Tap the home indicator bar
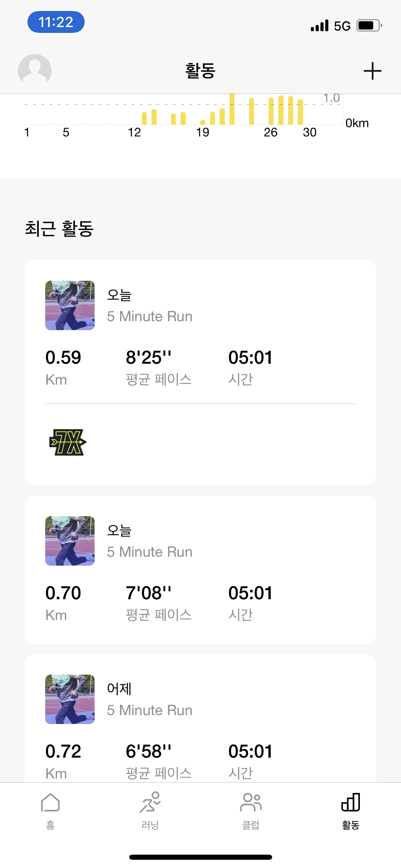 (200, 857)
